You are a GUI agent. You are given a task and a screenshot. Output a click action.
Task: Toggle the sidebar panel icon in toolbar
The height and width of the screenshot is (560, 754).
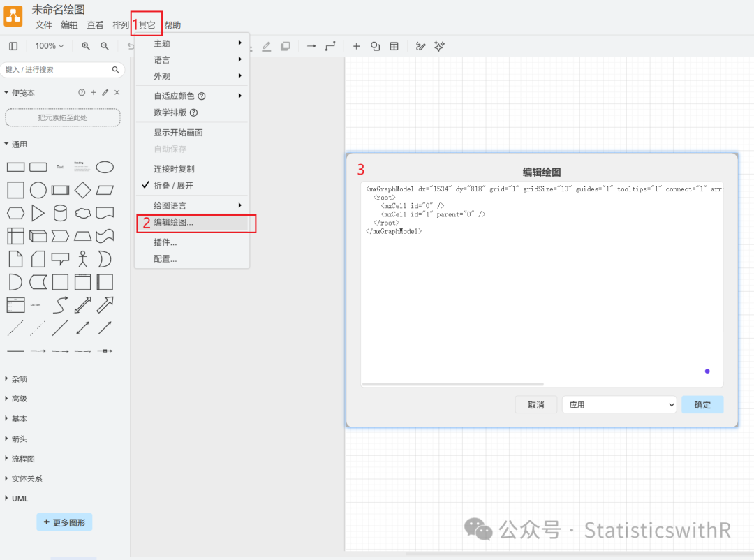[13, 46]
